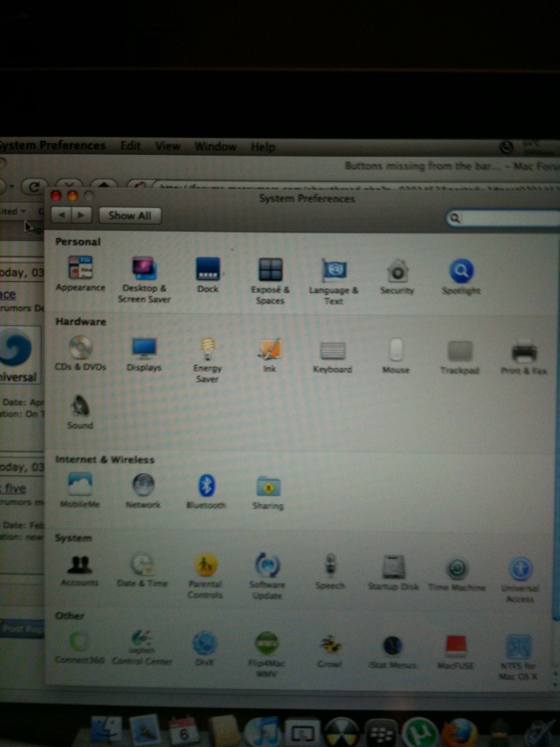
Task: Reload the page in the browser window
Action: (35, 187)
